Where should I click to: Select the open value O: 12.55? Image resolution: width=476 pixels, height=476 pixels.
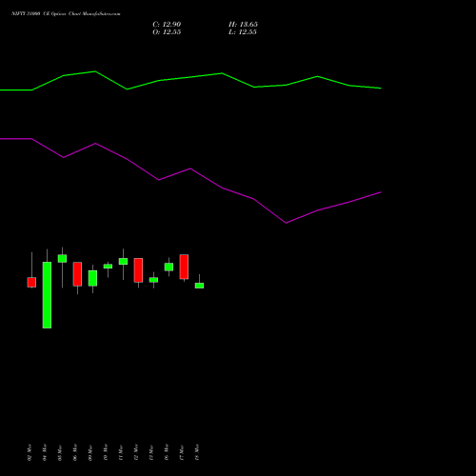(x=167, y=32)
